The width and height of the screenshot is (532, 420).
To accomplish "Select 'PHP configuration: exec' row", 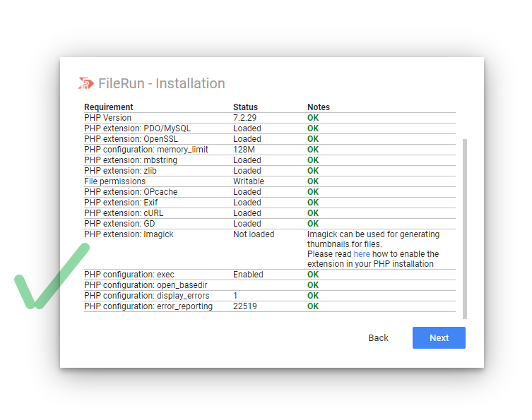I will tap(270, 275).
